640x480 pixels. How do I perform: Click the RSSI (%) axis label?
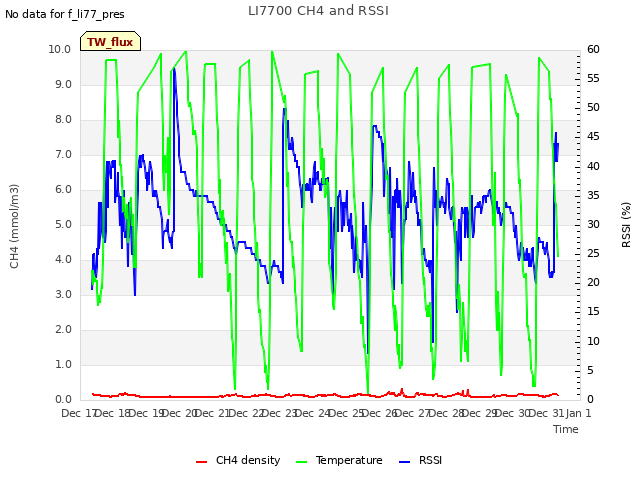626,225
